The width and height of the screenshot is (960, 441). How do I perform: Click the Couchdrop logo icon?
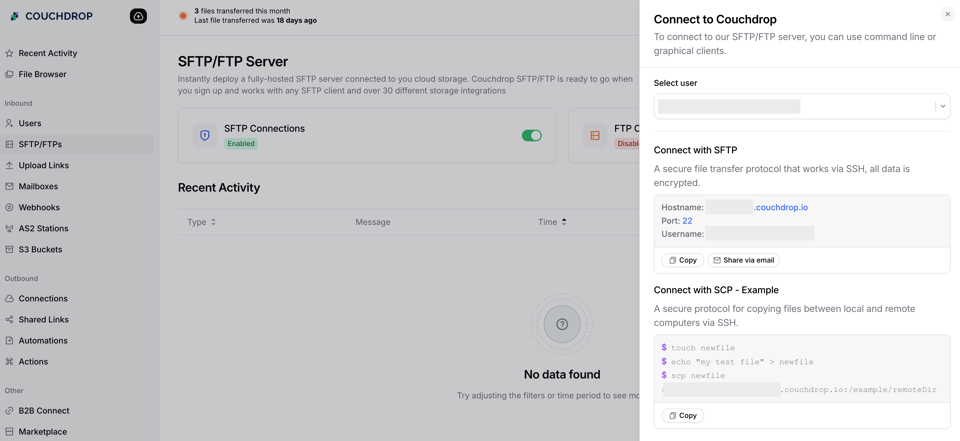[x=15, y=16]
